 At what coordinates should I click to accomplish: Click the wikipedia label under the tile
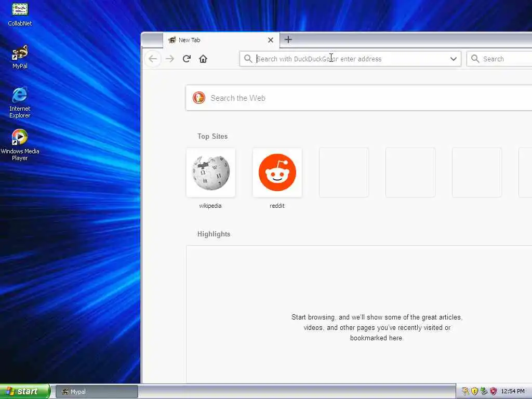(210, 206)
